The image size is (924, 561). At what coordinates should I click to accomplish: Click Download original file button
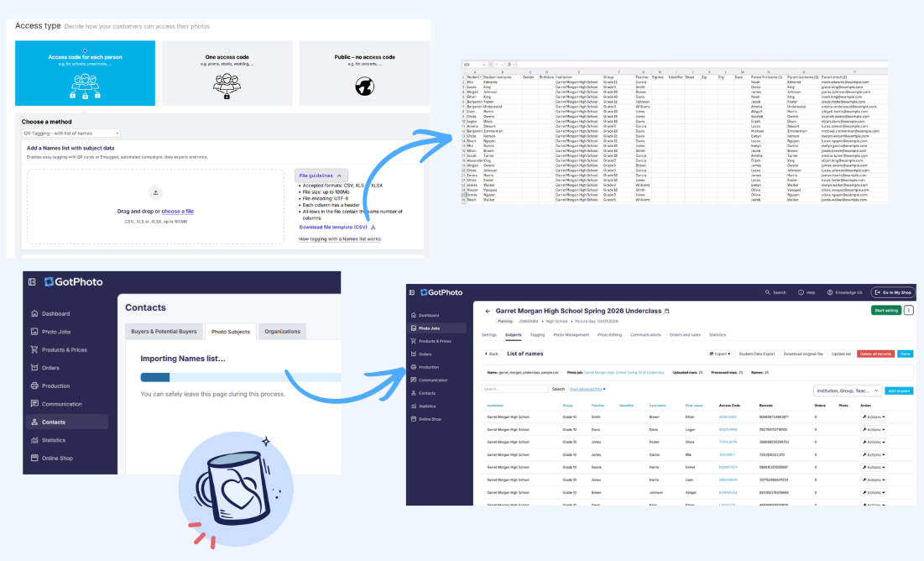(x=803, y=354)
